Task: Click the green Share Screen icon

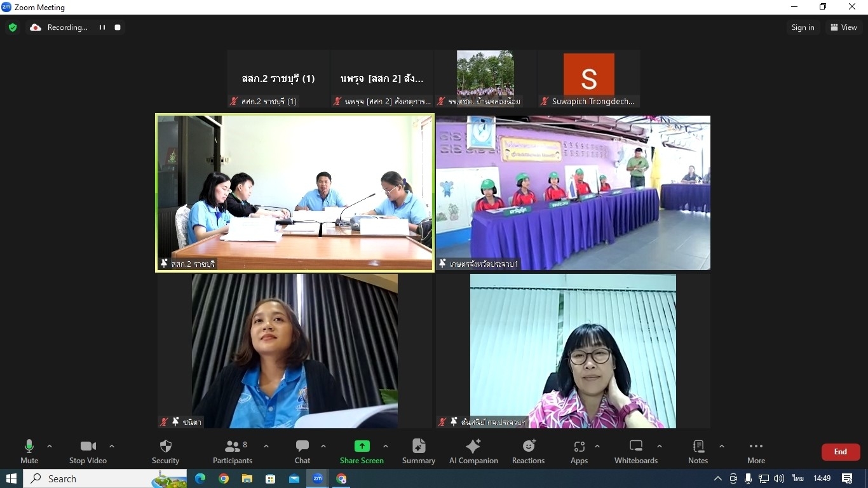Action: tap(362, 446)
